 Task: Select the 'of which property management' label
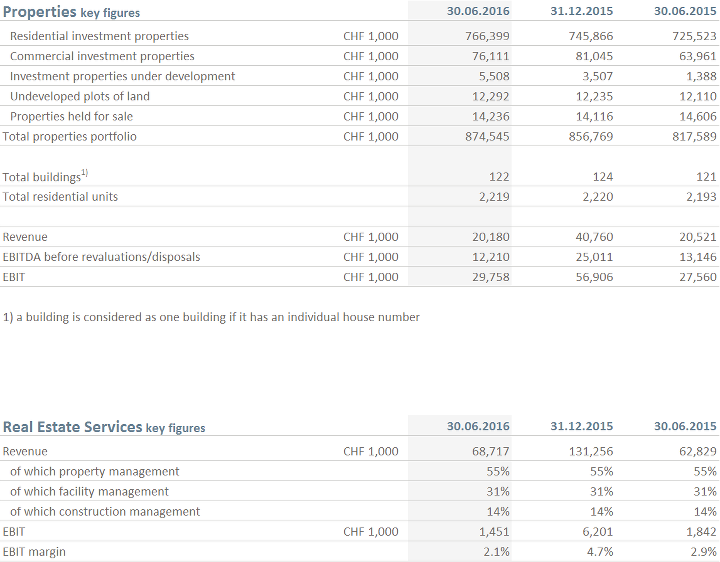pyautogui.click(x=94, y=471)
